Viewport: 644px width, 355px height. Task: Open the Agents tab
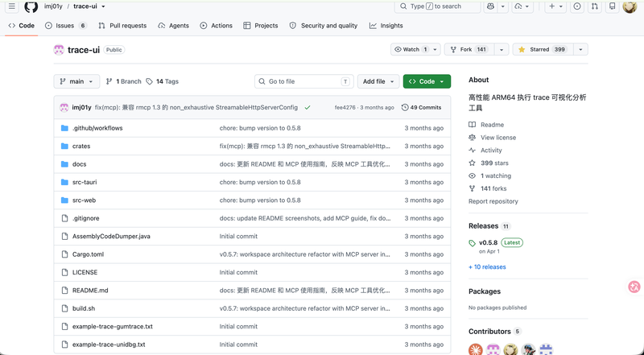tap(173, 26)
